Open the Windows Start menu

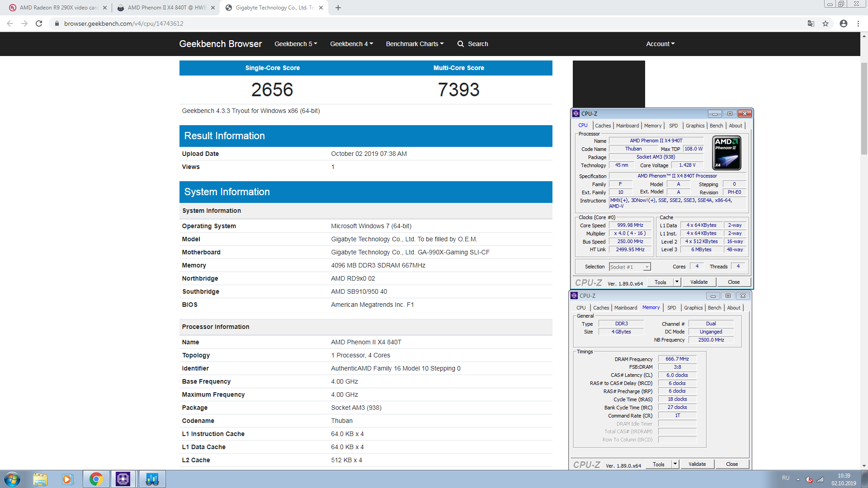[x=12, y=479]
